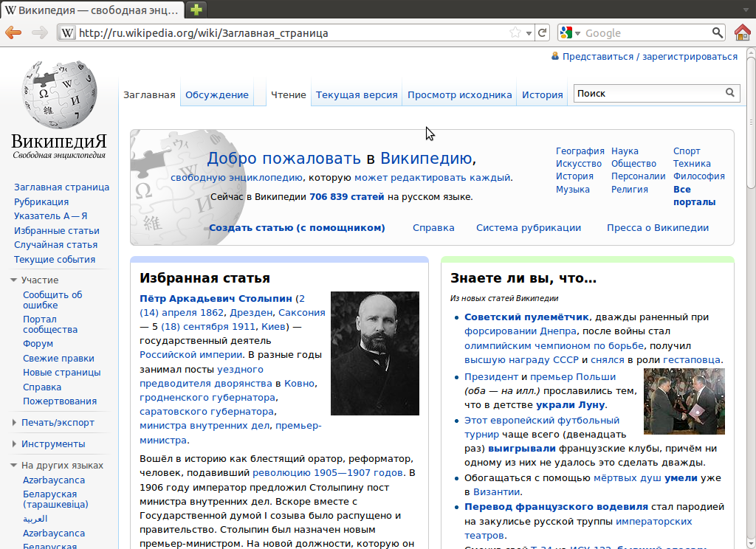Screen dimensions: 756x549
Task: Open the История page tab
Action: click(543, 95)
